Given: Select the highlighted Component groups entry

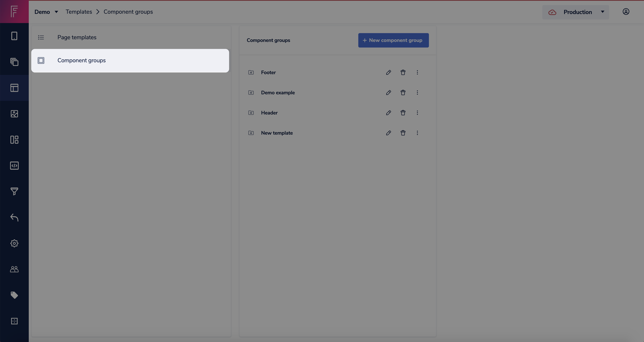Looking at the screenshot, I should (82, 60).
